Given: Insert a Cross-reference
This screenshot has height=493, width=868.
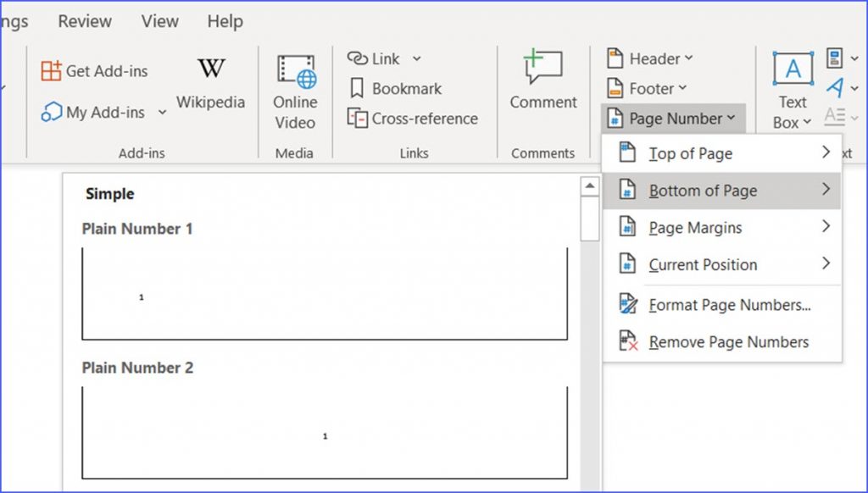Looking at the screenshot, I should coord(413,119).
